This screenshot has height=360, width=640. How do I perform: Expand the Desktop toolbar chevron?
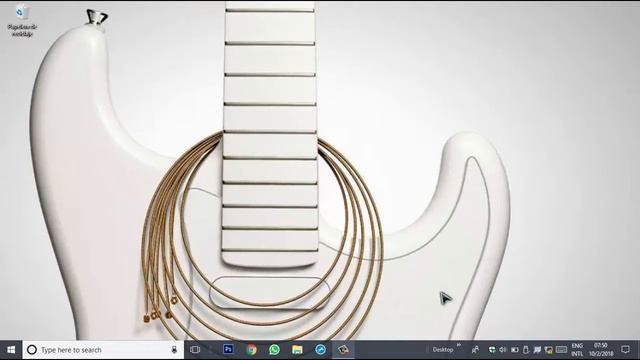(459, 345)
